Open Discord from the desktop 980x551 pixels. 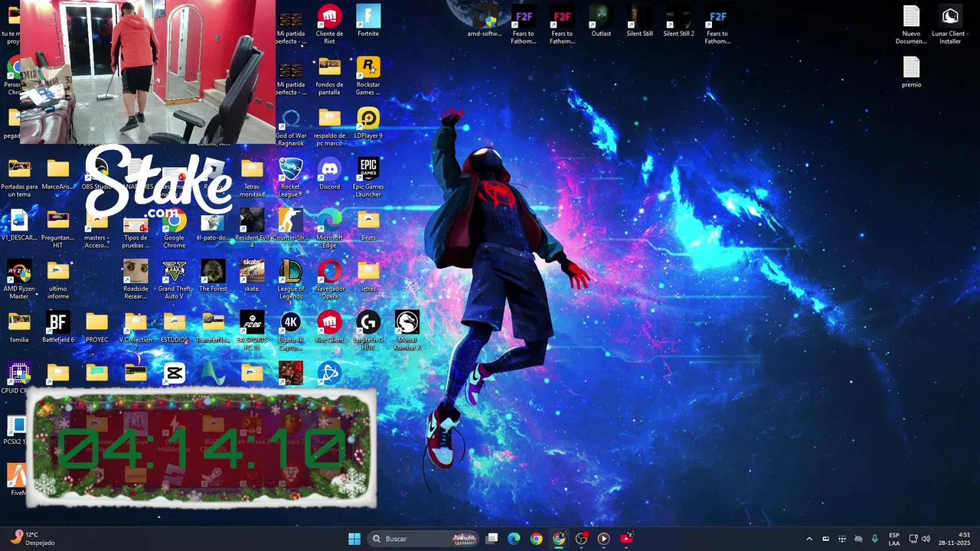329,174
